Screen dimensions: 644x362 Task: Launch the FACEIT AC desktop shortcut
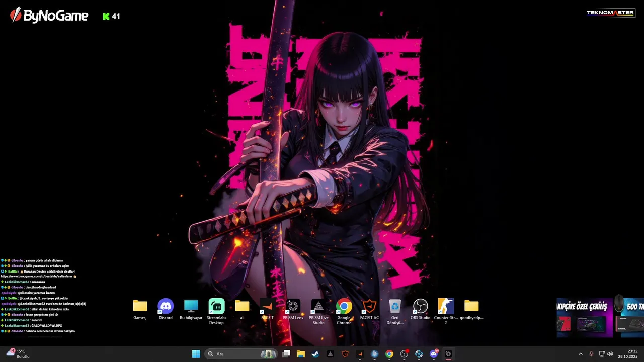tap(370, 309)
